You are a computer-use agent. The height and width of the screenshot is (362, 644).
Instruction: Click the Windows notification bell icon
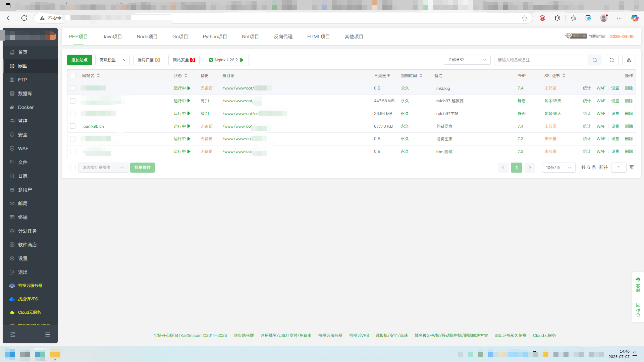[635, 354]
